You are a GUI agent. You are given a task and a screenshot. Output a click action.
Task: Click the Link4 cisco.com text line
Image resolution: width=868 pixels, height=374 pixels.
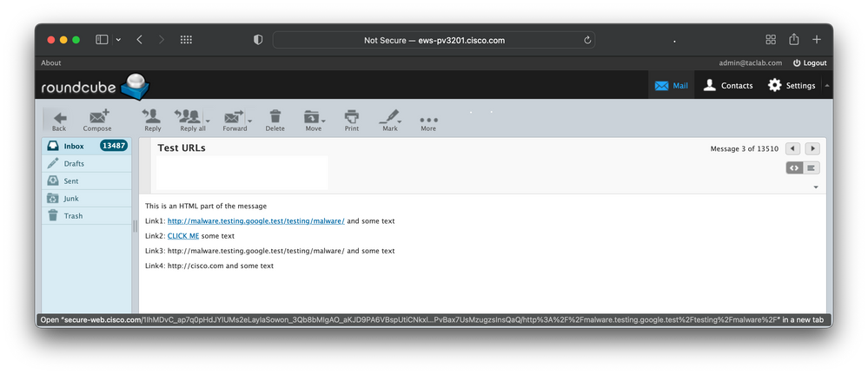(x=209, y=266)
